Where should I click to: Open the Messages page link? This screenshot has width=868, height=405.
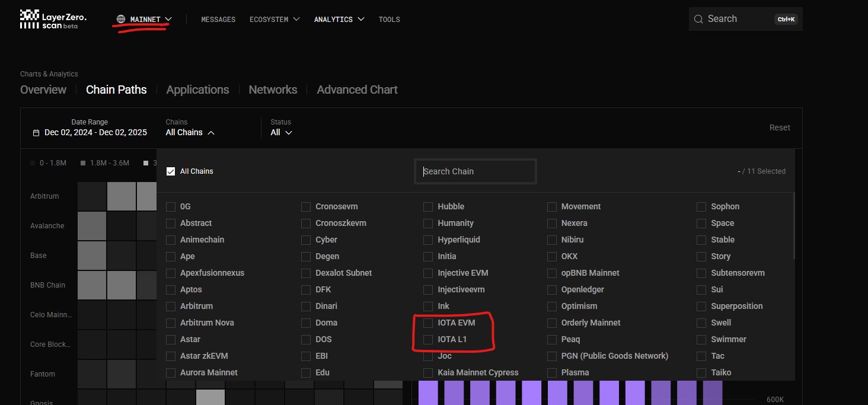[218, 20]
